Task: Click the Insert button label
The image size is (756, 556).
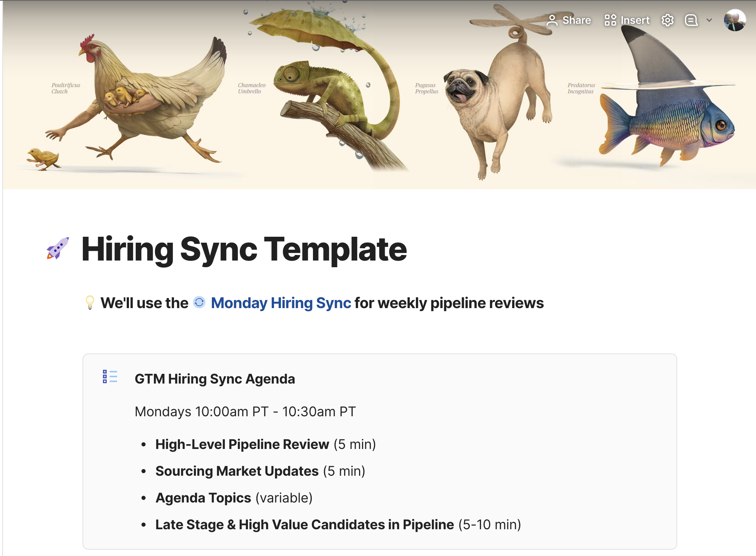Action: (x=635, y=20)
